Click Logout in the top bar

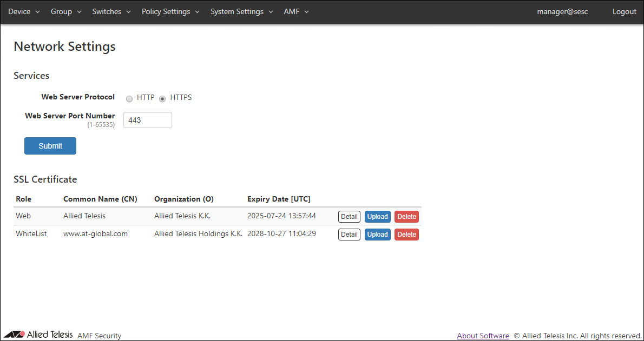(x=624, y=11)
